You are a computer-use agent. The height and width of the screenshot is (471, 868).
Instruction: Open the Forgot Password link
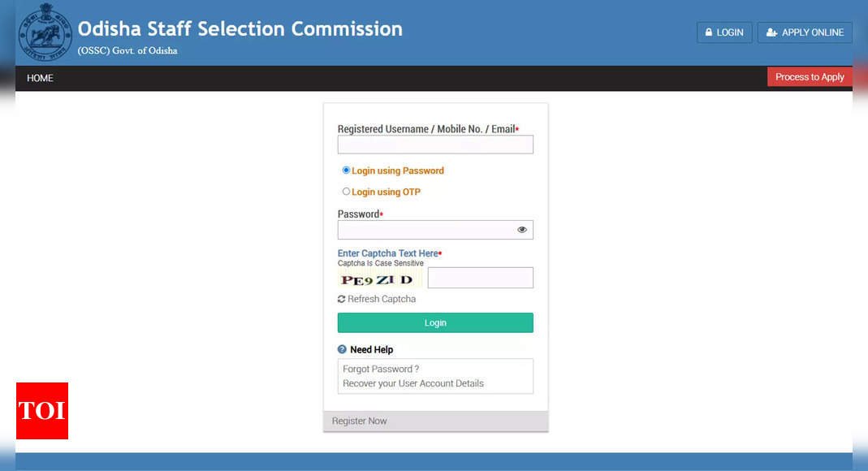coord(381,369)
